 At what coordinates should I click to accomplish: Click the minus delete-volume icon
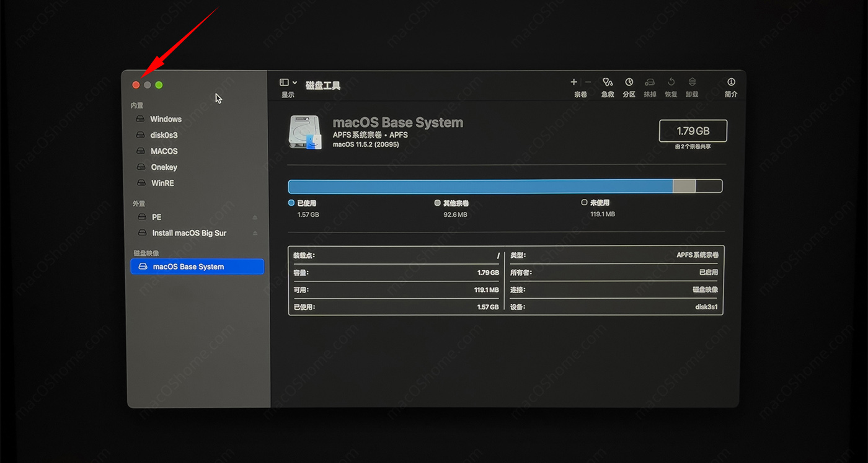(x=588, y=82)
